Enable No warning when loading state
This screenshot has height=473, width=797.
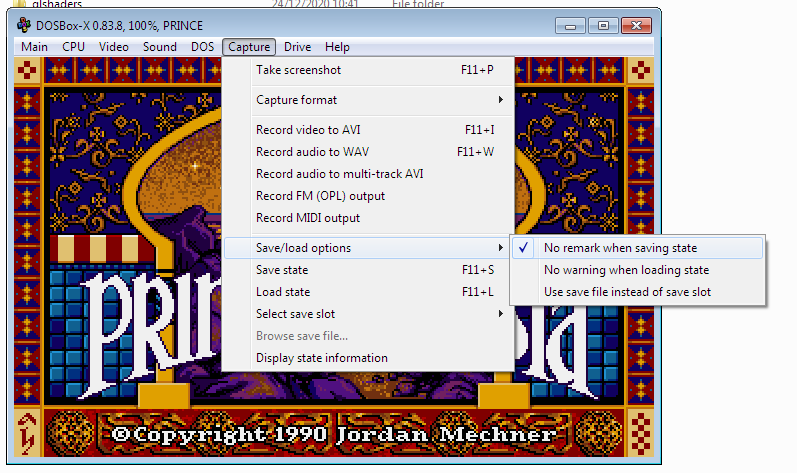point(637,270)
